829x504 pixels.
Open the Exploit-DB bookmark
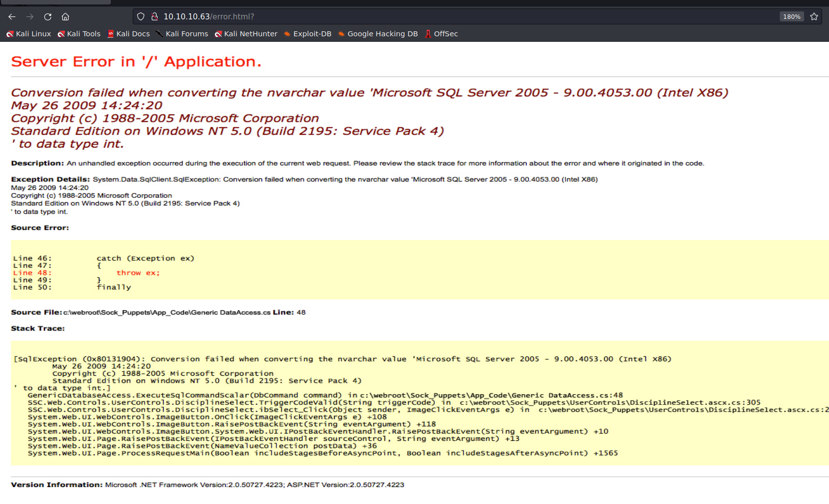pyautogui.click(x=307, y=34)
